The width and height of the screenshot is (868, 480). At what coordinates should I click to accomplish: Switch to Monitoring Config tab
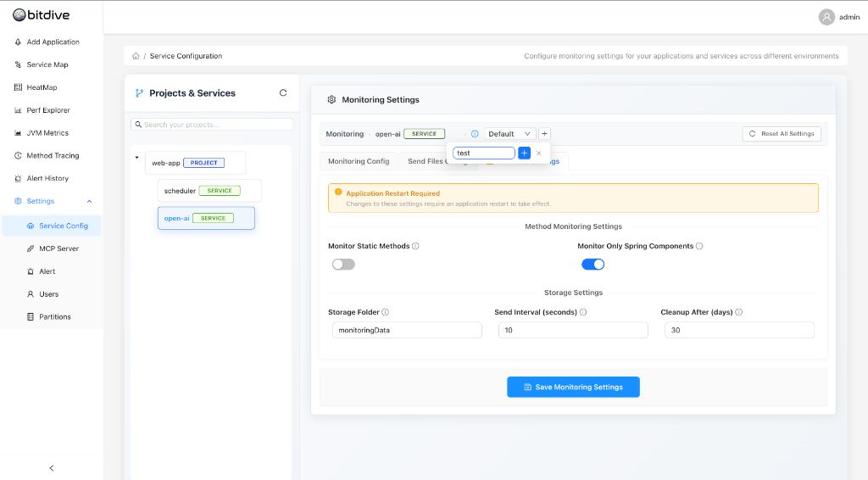(359, 161)
